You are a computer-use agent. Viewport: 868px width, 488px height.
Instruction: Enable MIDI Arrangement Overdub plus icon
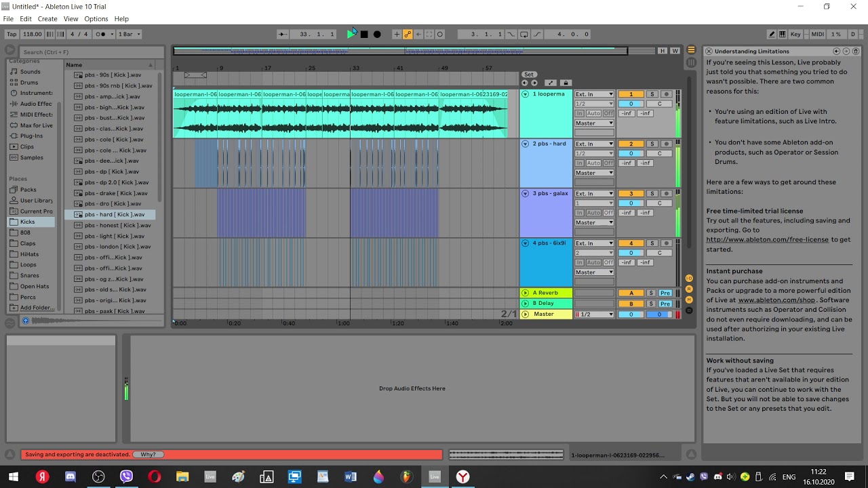(397, 34)
